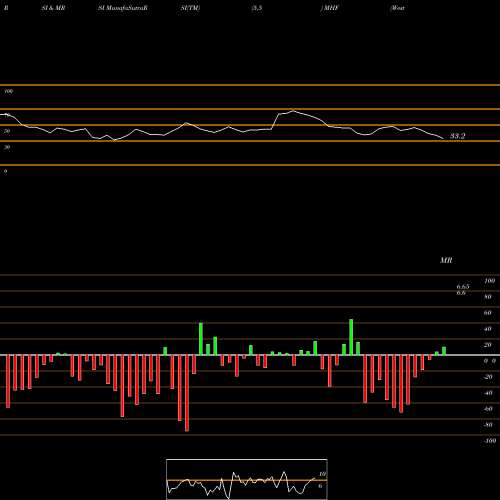
Task: Click the ')MHF' header text
Action: [x=330, y=8]
